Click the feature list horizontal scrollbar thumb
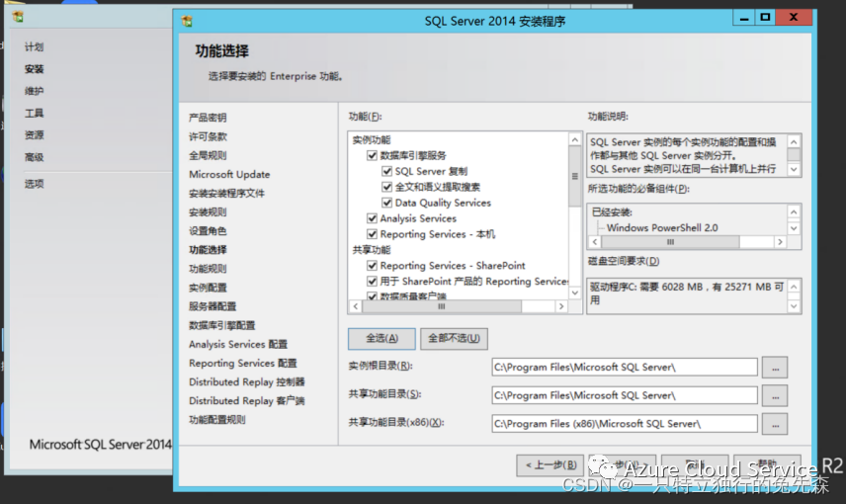 (x=442, y=306)
